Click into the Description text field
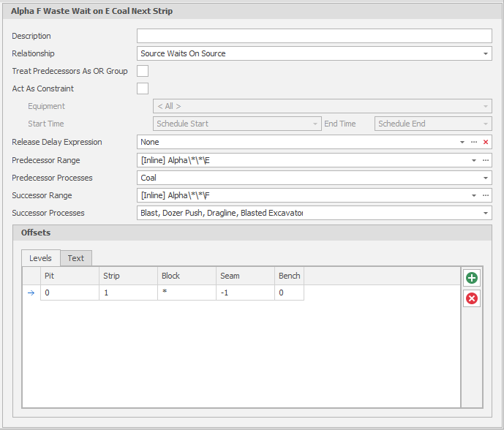This screenshot has width=504, height=430. tap(314, 36)
